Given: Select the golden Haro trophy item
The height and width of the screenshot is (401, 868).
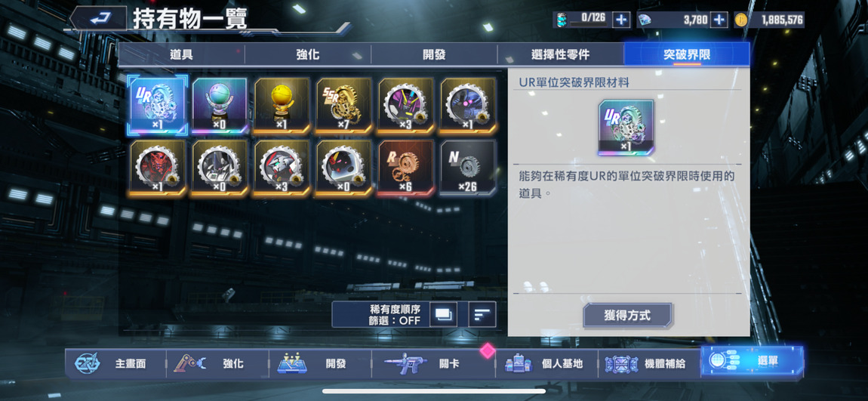Looking at the screenshot, I should pos(282,105).
